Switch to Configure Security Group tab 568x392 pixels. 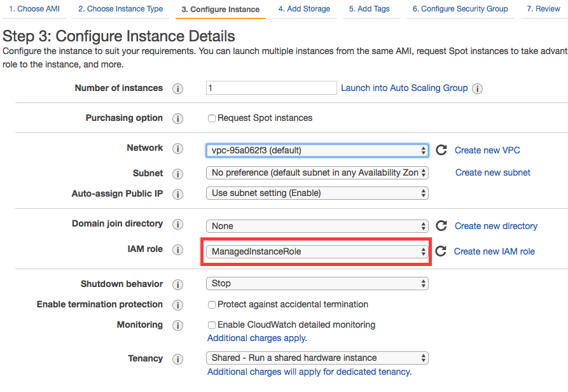pos(460,9)
